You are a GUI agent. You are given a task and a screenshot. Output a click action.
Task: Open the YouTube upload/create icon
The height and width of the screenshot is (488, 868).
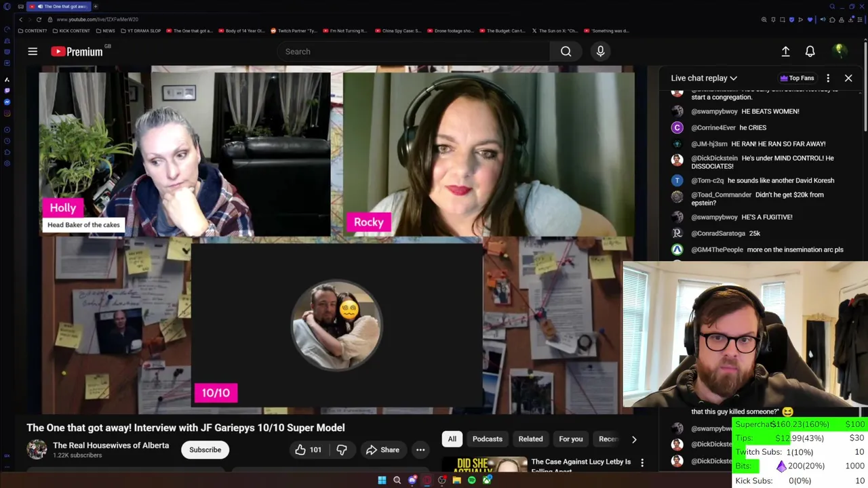[785, 52]
